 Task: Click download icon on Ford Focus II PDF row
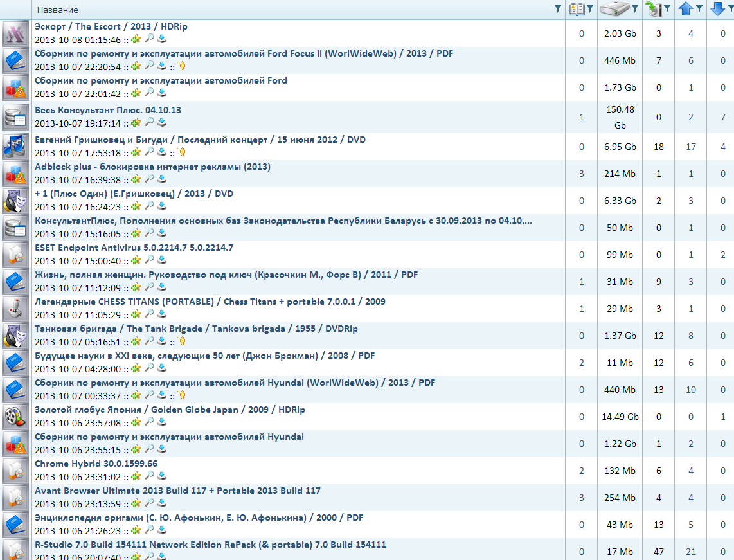tap(162, 66)
